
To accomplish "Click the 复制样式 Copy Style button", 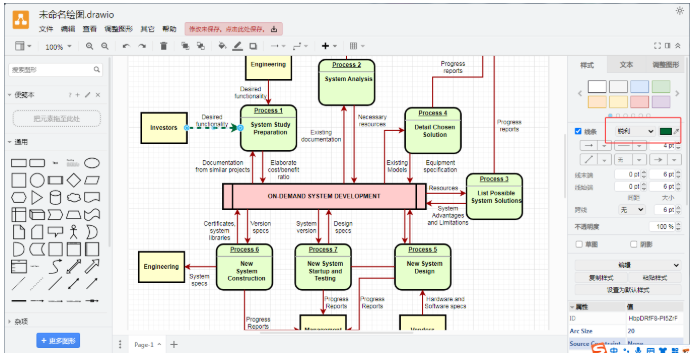I will [x=601, y=278].
